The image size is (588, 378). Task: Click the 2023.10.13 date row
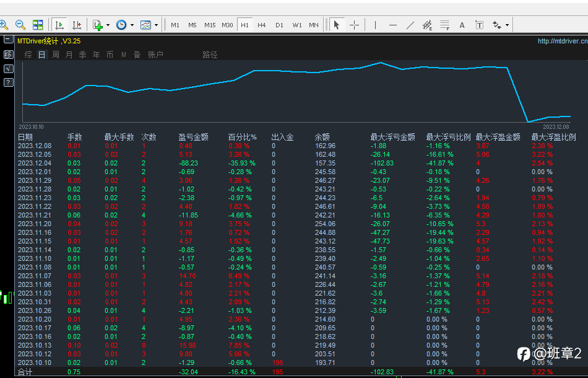click(x=35, y=345)
